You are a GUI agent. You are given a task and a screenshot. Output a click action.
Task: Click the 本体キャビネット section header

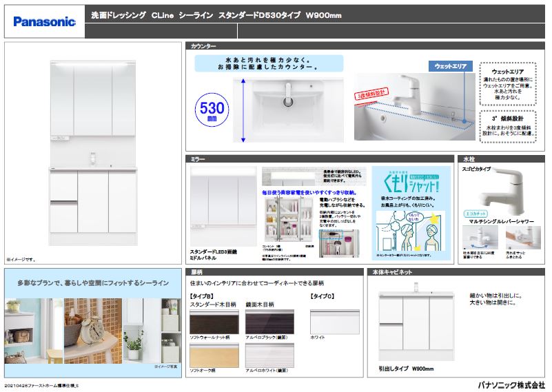(x=456, y=272)
